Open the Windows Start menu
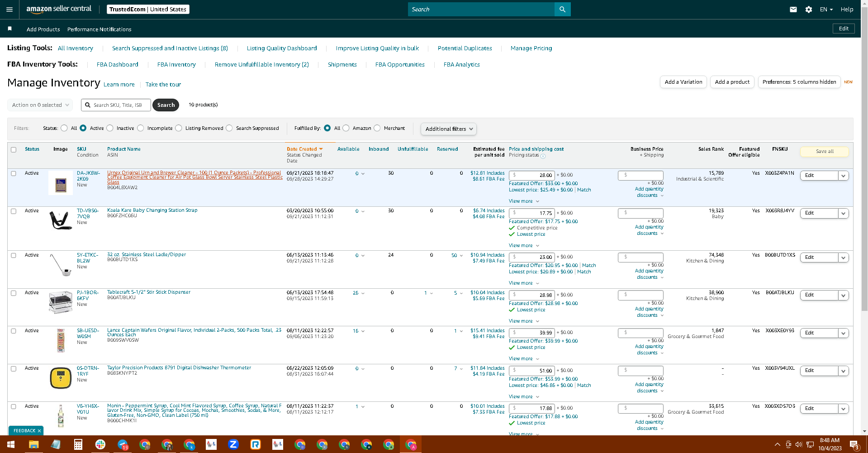868x453 pixels. [10, 444]
